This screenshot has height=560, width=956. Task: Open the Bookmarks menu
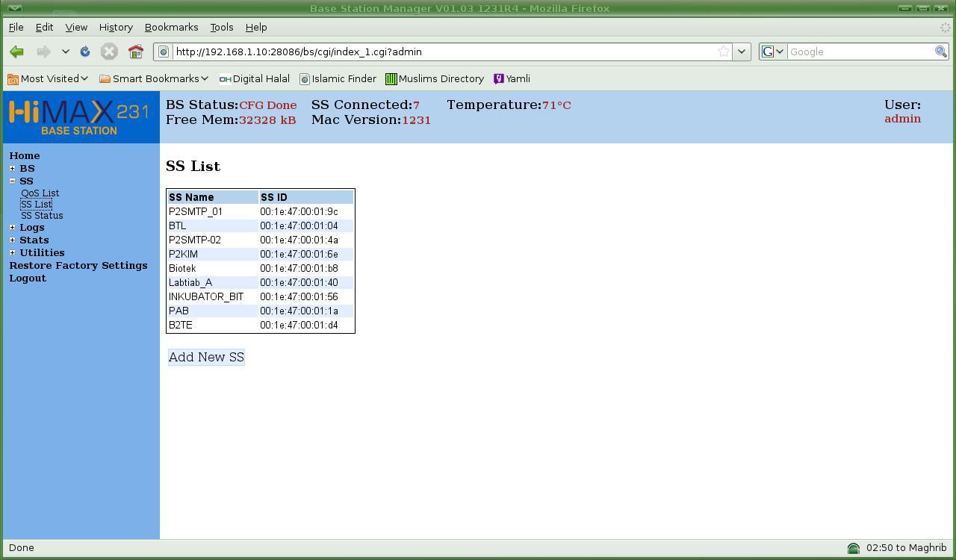(171, 27)
